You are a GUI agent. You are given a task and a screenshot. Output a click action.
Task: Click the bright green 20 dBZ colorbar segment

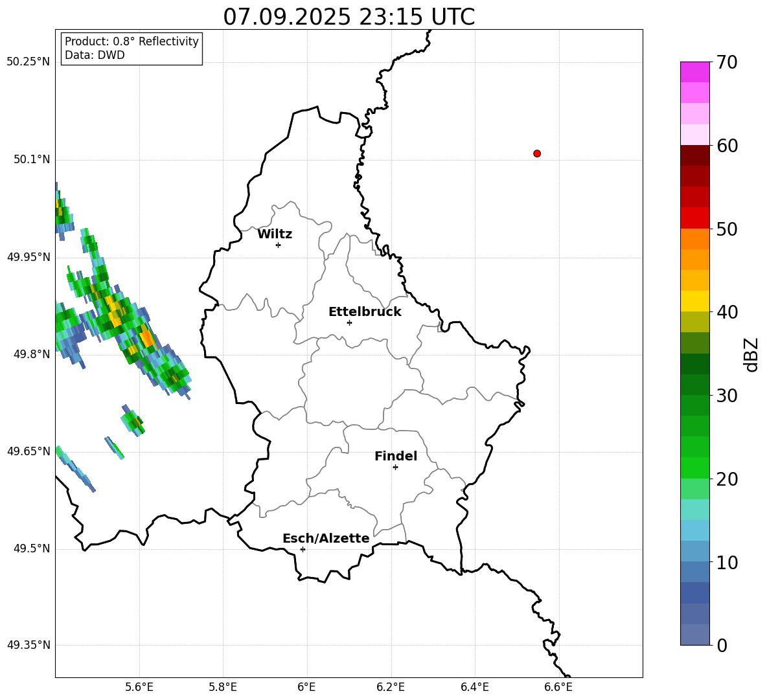pos(694,468)
